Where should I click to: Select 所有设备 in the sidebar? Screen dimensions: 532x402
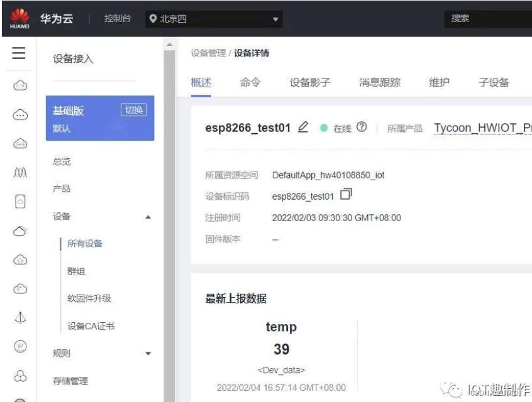click(x=85, y=243)
